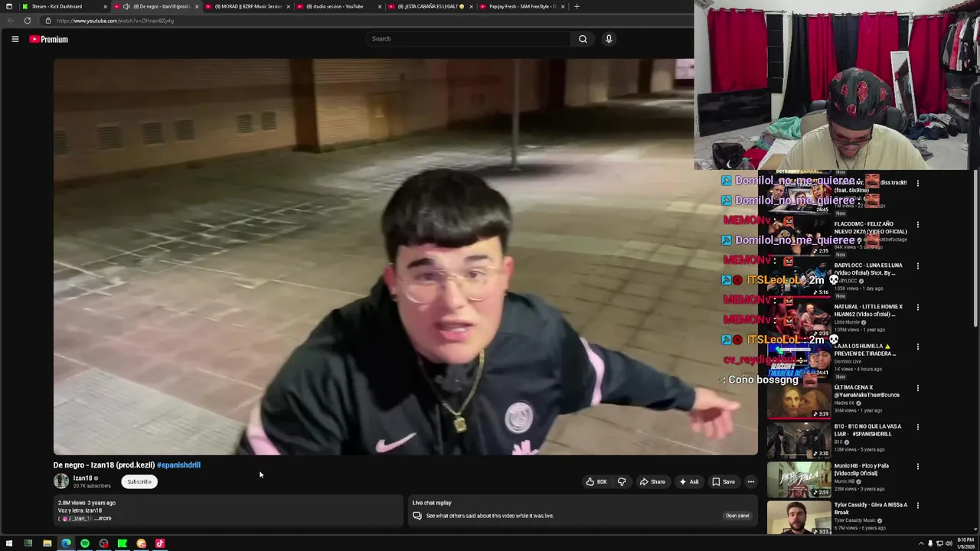Switch to studio session - YouTube tab
Viewport: 980px width, 551px height.
pyautogui.click(x=337, y=6)
